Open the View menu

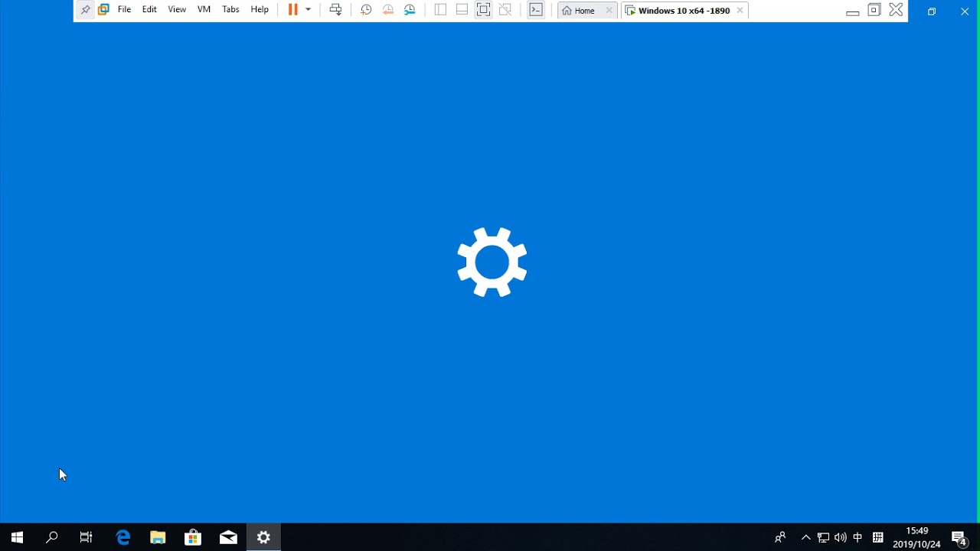177,10
